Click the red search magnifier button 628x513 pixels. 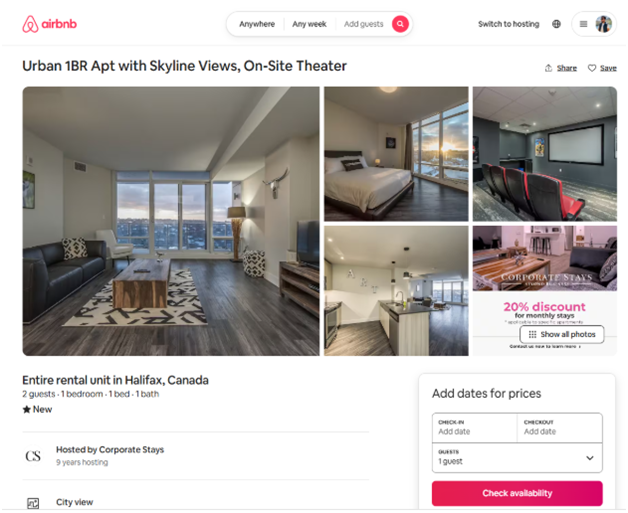click(400, 24)
